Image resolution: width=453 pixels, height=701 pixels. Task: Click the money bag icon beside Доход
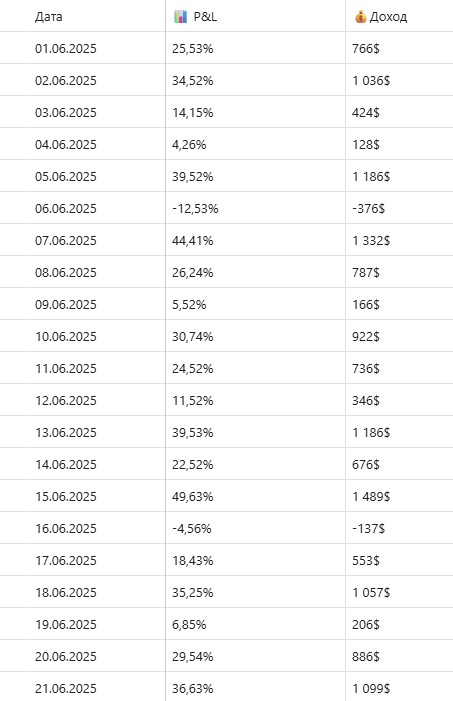tap(360, 17)
